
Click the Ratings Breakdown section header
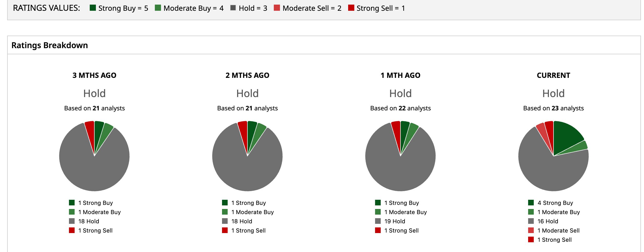point(50,45)
